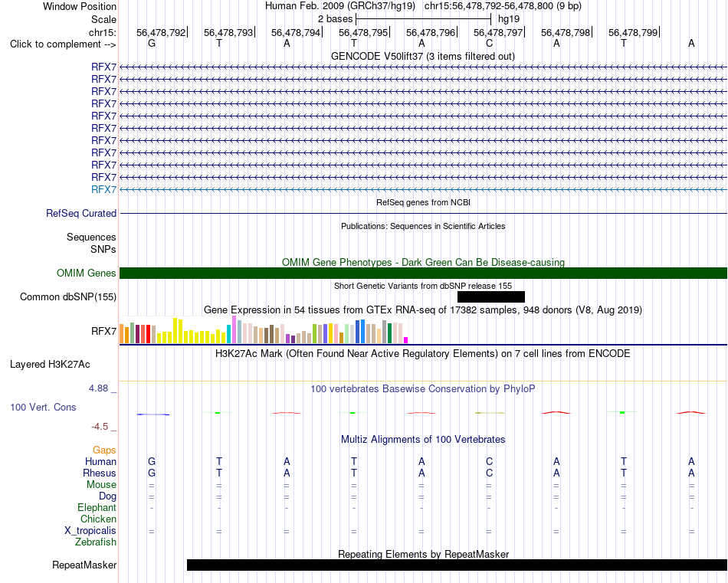The width and height of the screenshot is (728, 583).
Task: Click the position label 56,478,795
Action: (x=363, y=32)
